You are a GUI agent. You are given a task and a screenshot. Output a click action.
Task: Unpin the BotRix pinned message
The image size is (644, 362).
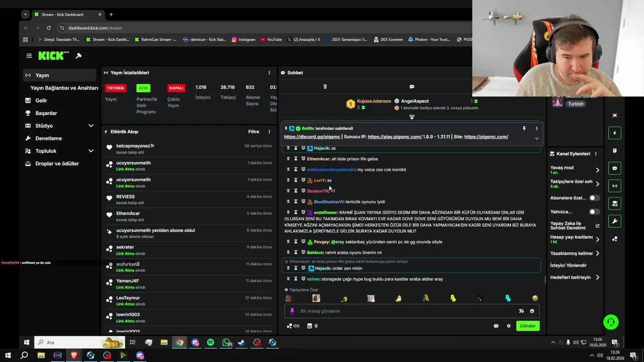point(524,129)
